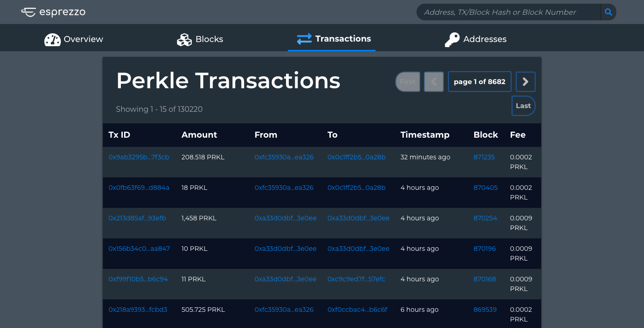Open block 870254
Viewport: 644px width, 328px height.
[485, 218]
